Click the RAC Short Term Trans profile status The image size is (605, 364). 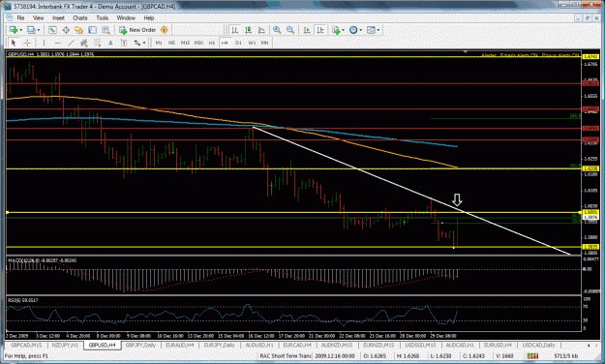(286, 356)
